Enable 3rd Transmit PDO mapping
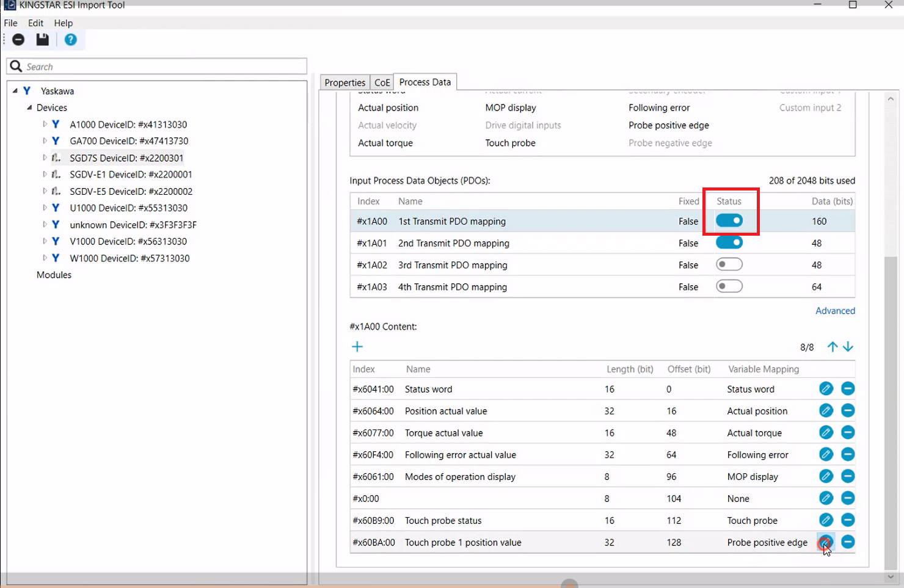The height and width of the screenshot is (588, 904). [x=729, y=264]
